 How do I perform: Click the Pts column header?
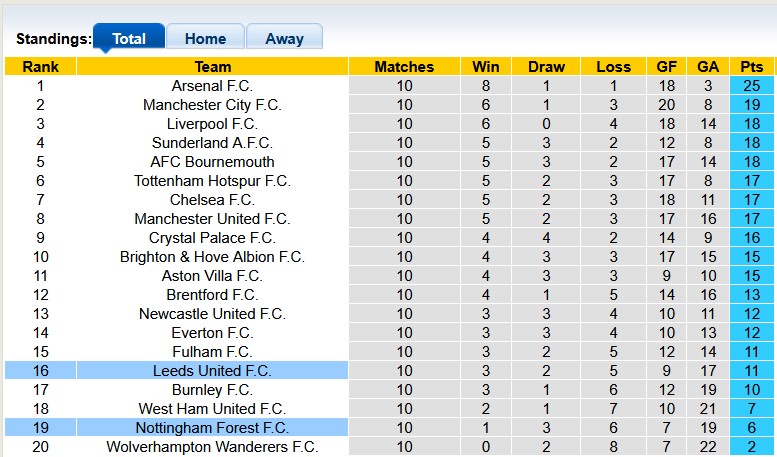coord(751,67)
